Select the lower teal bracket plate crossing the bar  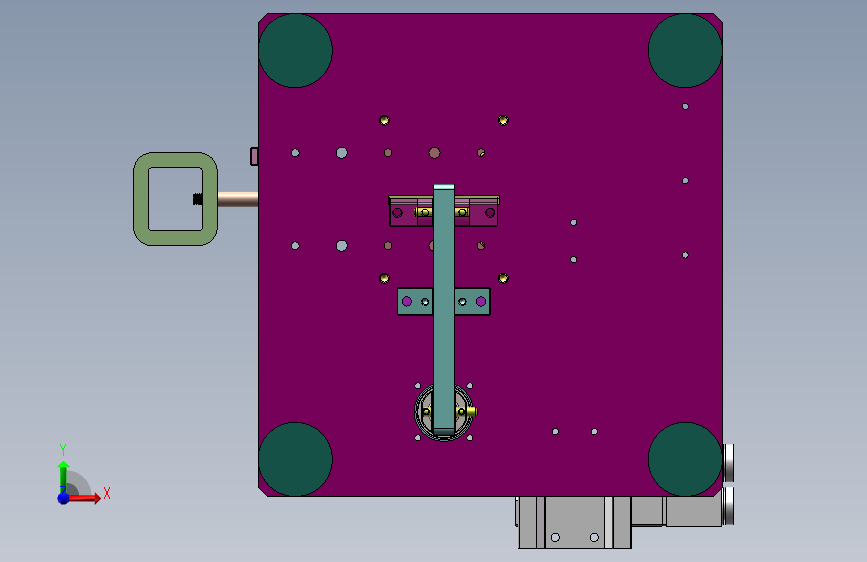click(x=415, y=301)
